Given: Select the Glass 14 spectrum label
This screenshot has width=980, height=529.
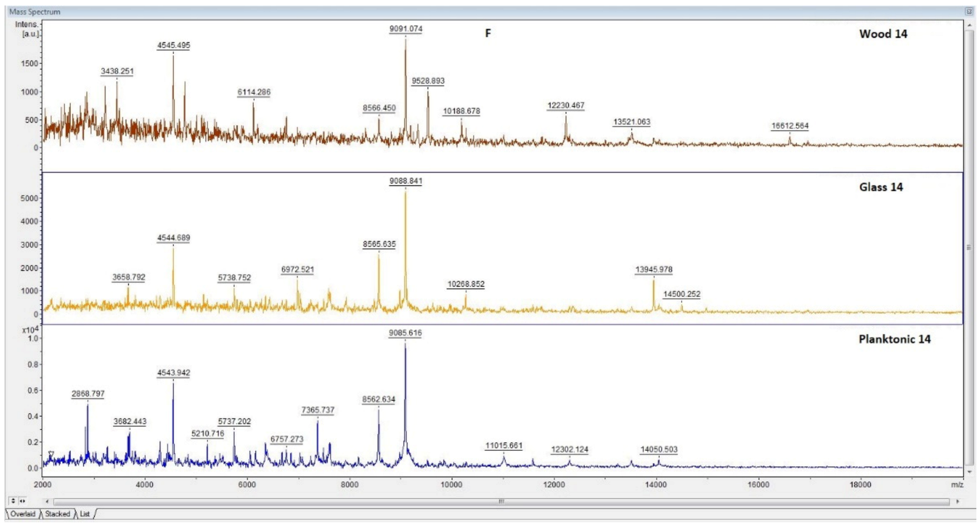Looking at the screenshot, I should 881,187.
